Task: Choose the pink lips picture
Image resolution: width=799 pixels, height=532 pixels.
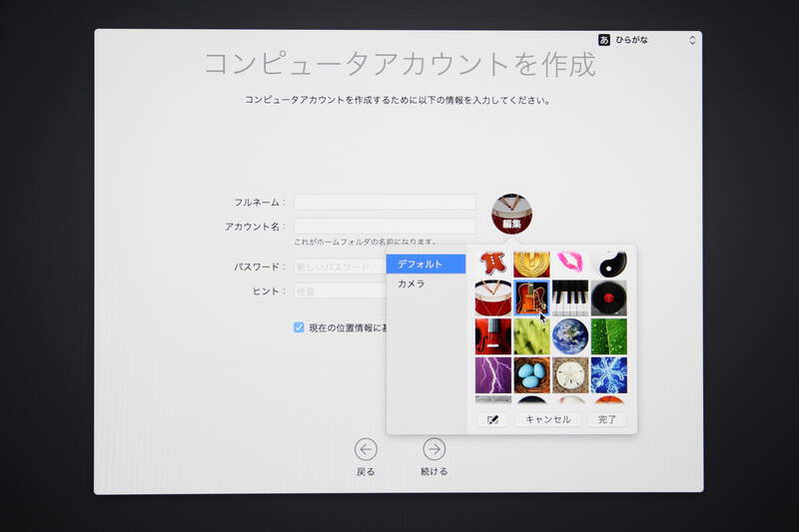Action: [x=569, y=263]
